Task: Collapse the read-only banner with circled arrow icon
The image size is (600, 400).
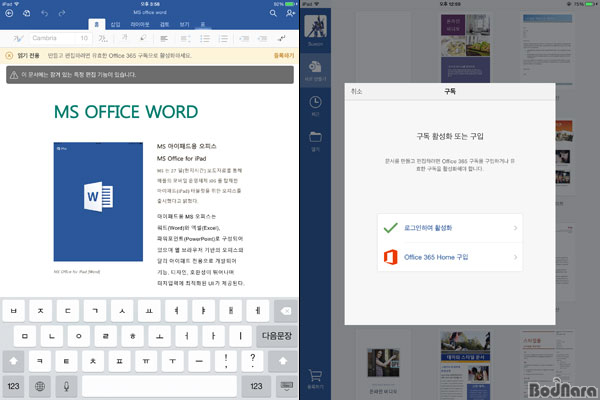Action: click(9, 56)
